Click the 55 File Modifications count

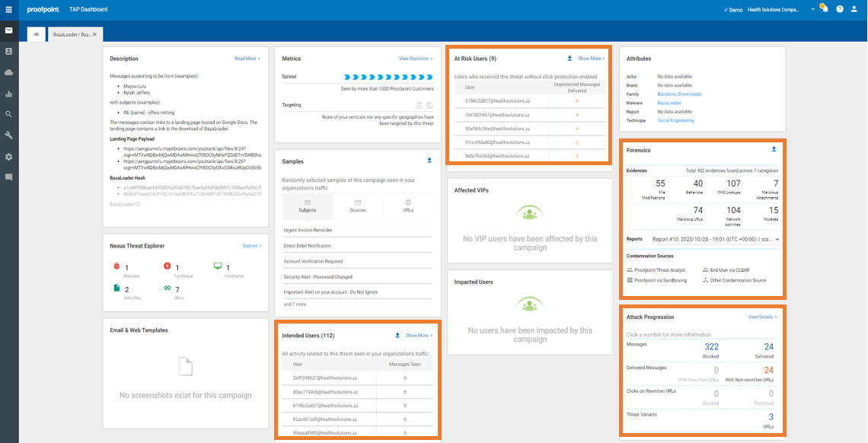tap(660, 183)
